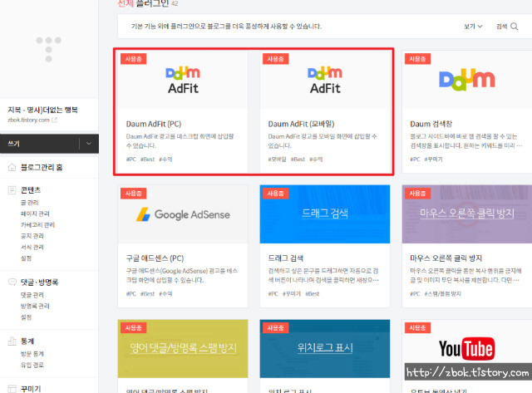Click the external link icon beside zbok.tistory.com

pos(54,120)
